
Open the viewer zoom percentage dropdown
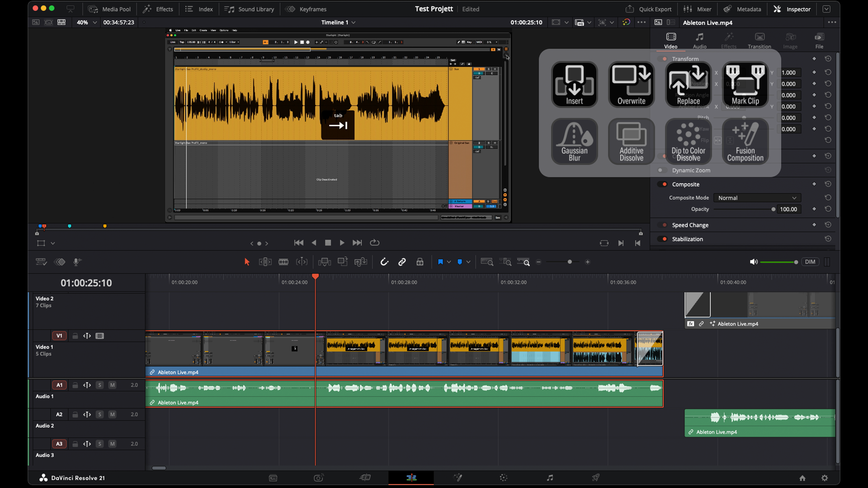click(87, 22)
